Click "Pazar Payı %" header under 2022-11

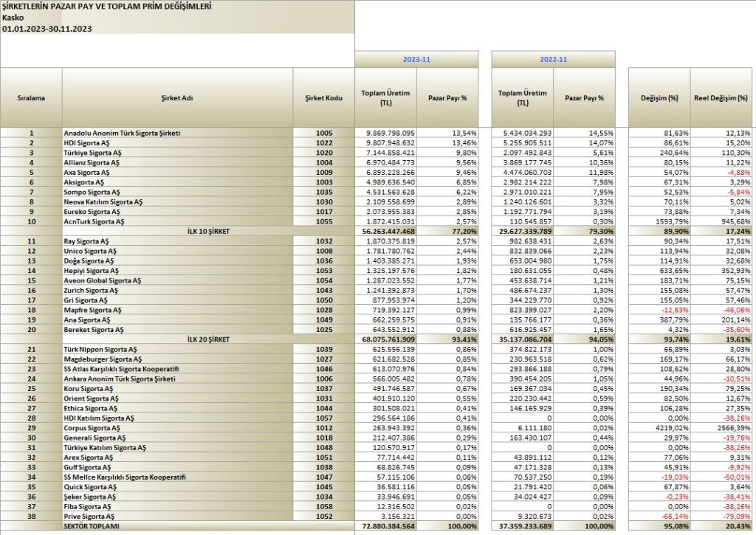(x=585, y=98)
